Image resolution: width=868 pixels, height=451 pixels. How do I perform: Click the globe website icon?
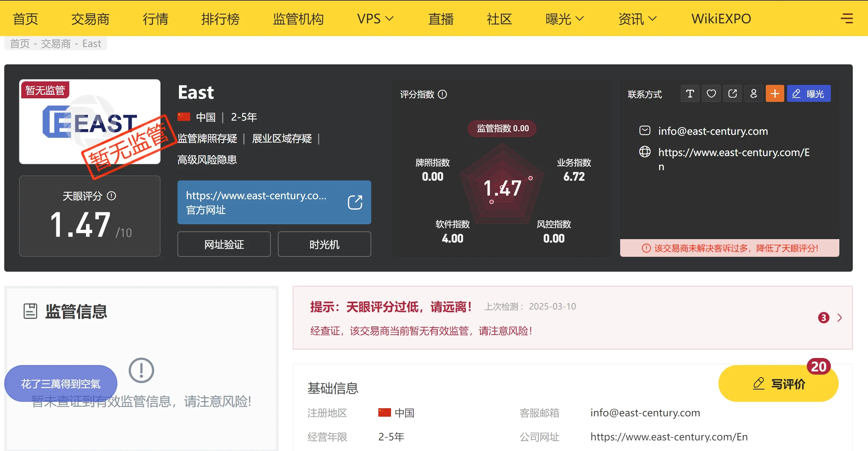click(x=645, y=152)
